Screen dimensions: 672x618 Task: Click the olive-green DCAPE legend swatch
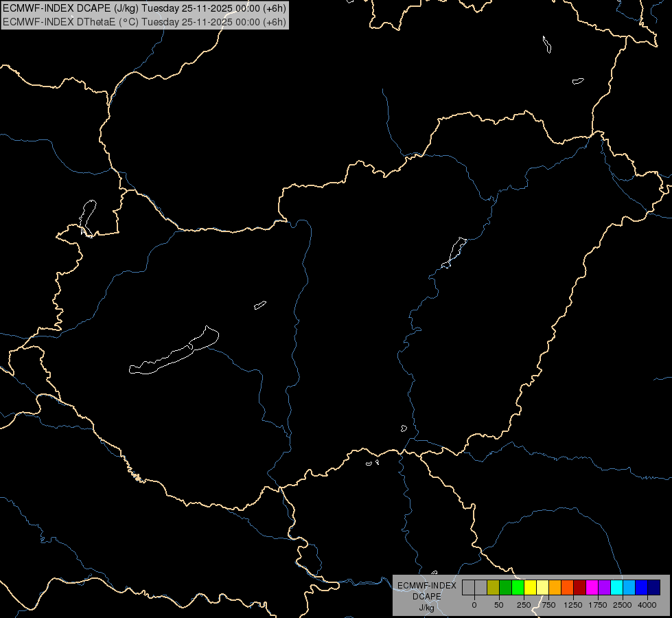(x=493, y=587)
